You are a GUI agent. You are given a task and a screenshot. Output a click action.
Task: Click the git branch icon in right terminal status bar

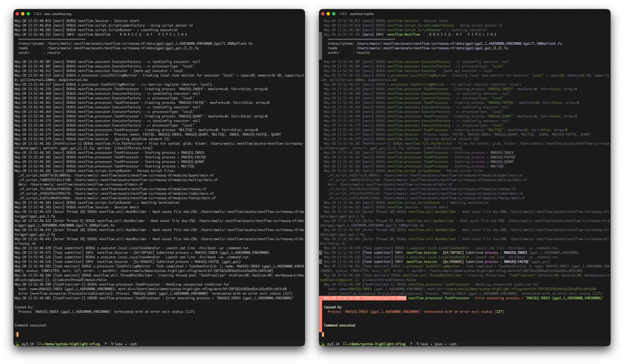click(x=411, y=344)
